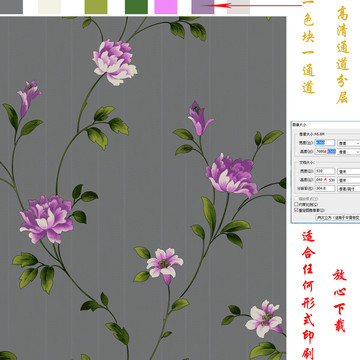Open the document height unit dropdown
The height and width of the screenshot is (360, 360).
click(349, 180)
